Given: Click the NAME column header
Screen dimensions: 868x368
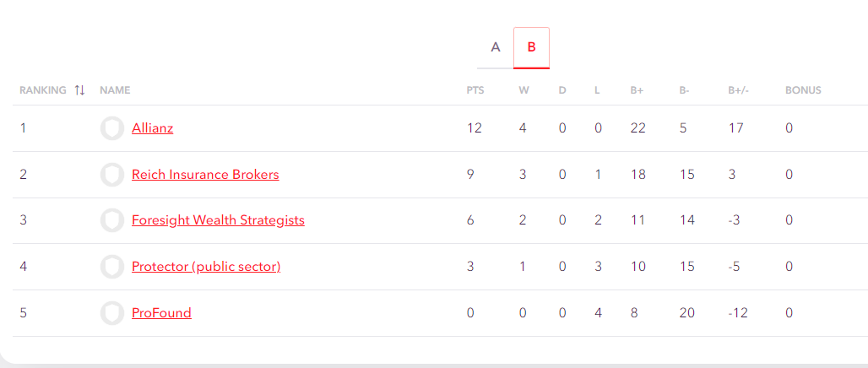Looking at the screenshot, I should [115, 90].
